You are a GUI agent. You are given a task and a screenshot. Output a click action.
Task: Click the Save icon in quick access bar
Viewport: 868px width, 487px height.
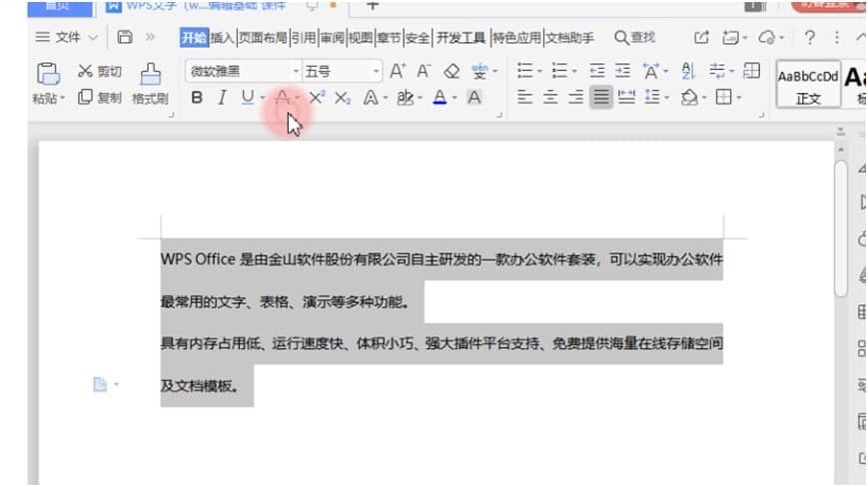point(125,37)
